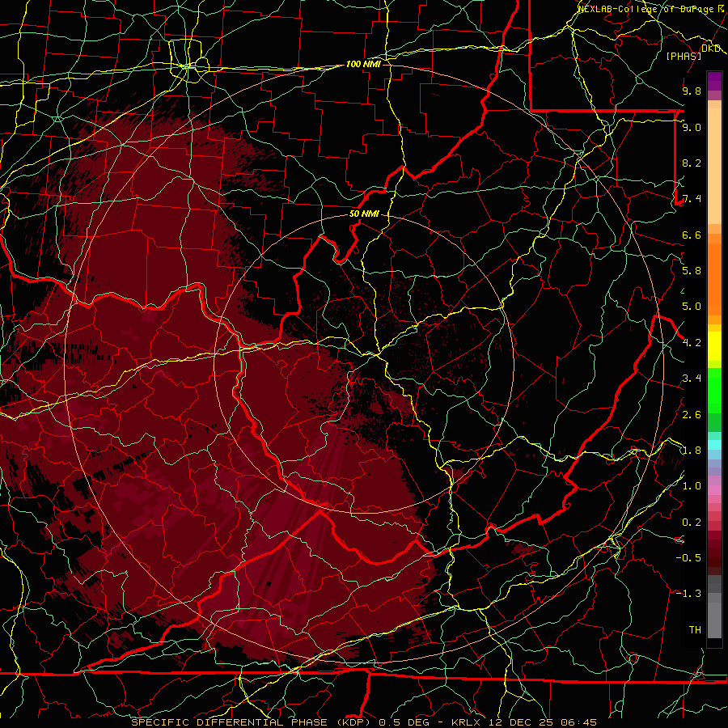Pick the orange segment of the color bar
Screen dimensions: 728x728
tap(714, 279)
